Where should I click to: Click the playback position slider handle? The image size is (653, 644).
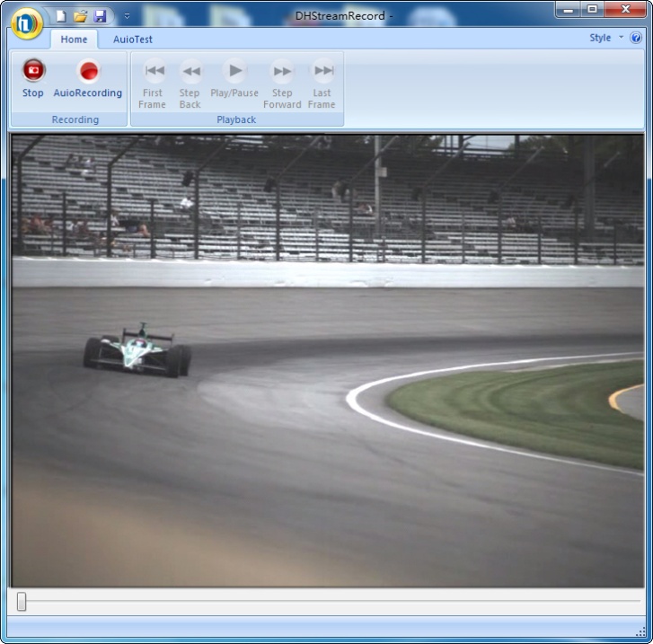click(22, 602)
